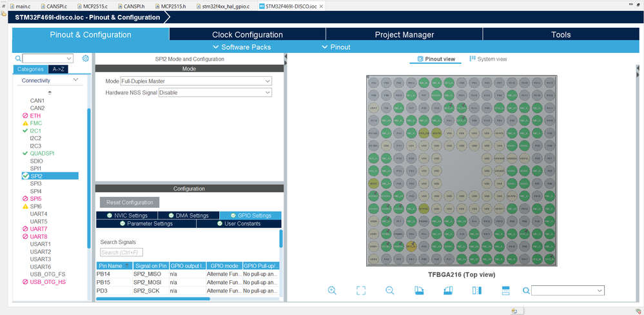Open the Tools tab
The height and width of the screenshot is (315, 644).
561,35
